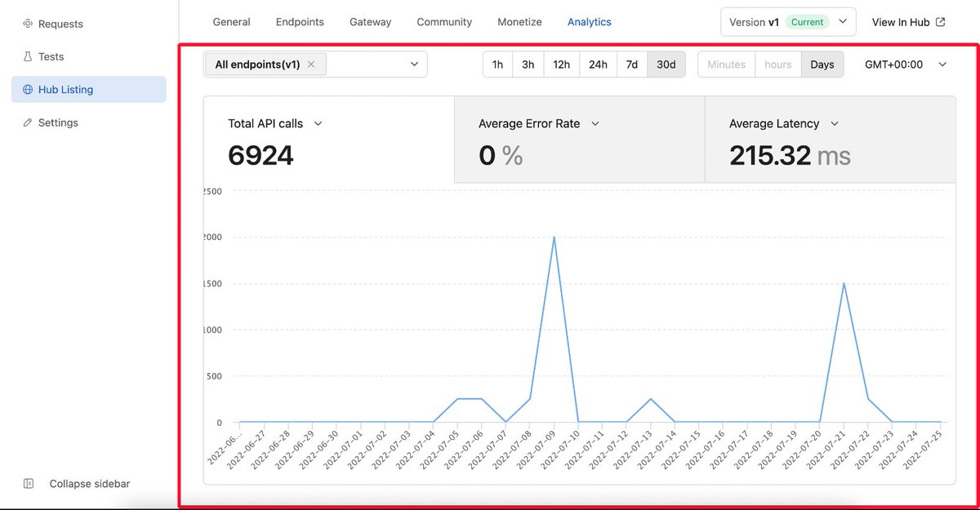The width and height of the screenshot is (980, 510).
Task: Click the Hub Listing globe icon
Action: click(28, 90)
